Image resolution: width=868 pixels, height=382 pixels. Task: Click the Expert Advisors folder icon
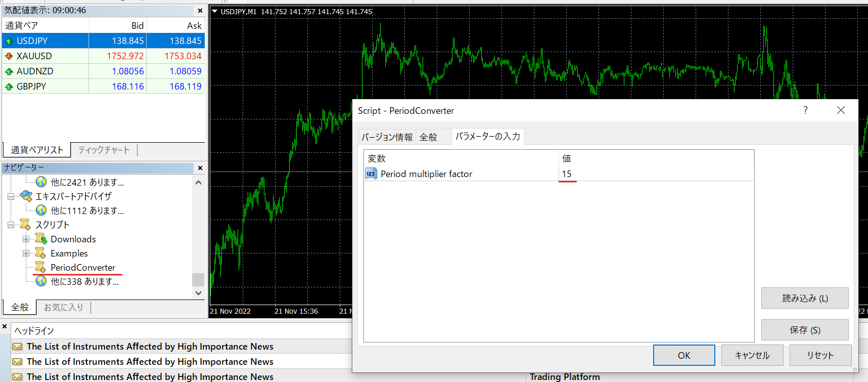26,196
